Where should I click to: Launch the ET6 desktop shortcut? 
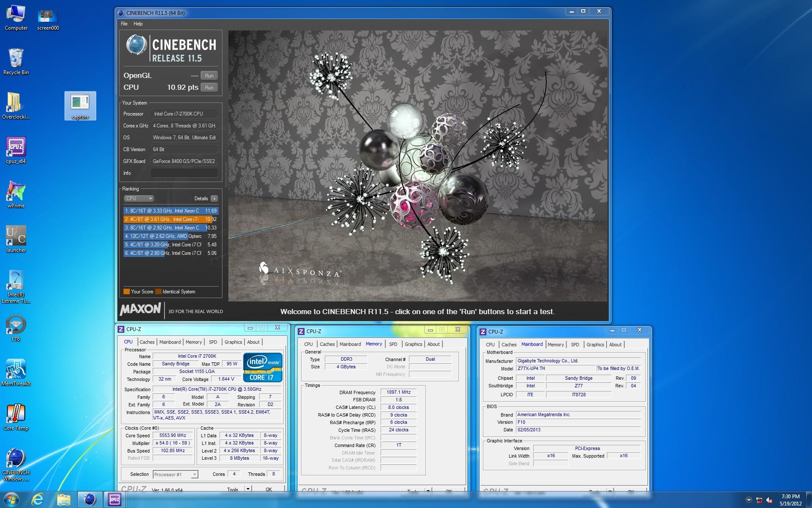pos(16,329)
